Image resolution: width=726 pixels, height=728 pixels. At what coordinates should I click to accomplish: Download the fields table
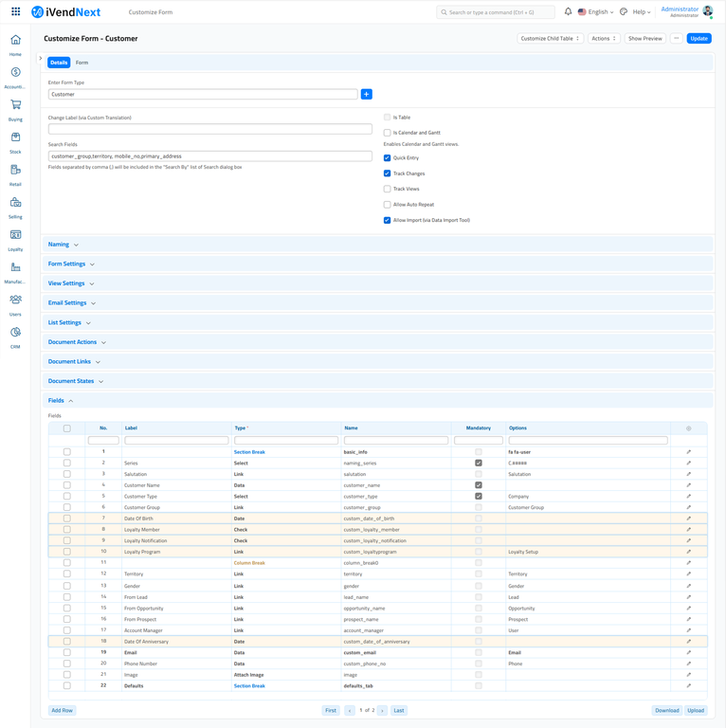(666, 710)
